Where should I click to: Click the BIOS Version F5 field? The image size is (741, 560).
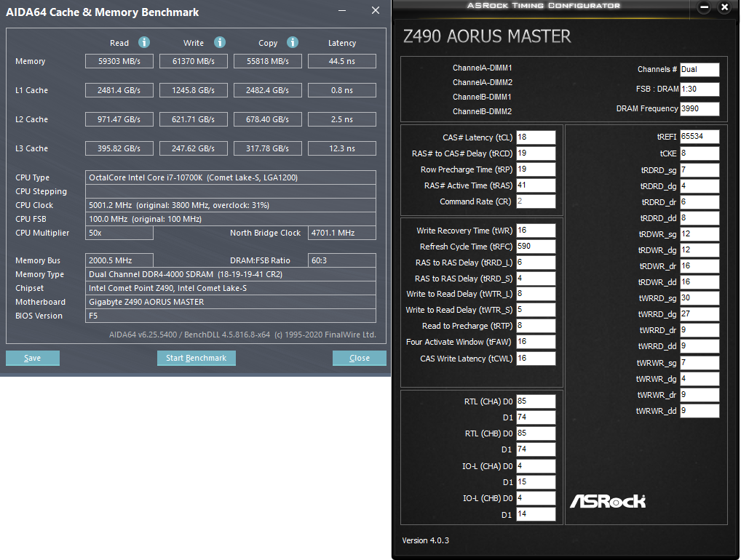[x=231, y=316]
